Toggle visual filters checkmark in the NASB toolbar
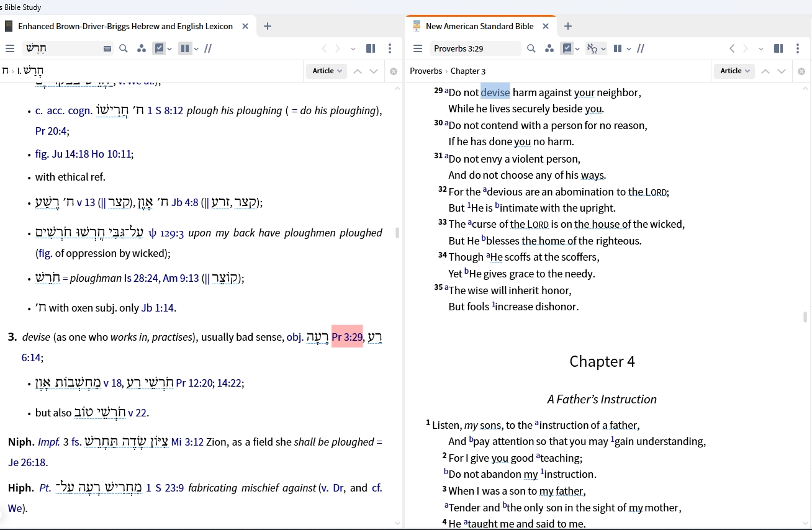This screenshot has height=530, width=812. pos(566,48)
